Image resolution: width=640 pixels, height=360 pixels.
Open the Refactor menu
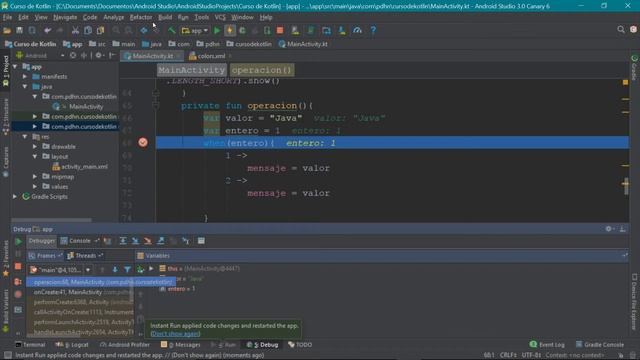tap(141, 17)
